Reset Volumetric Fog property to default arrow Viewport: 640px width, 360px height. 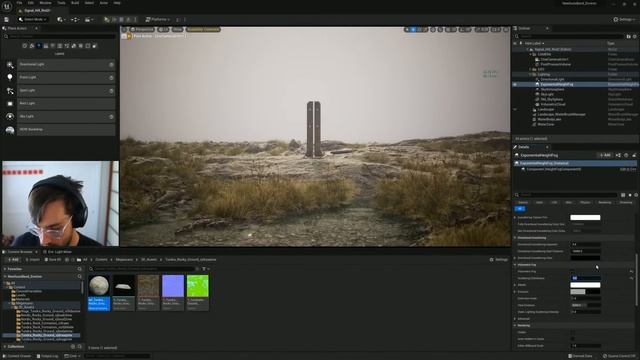click(631, 271)
